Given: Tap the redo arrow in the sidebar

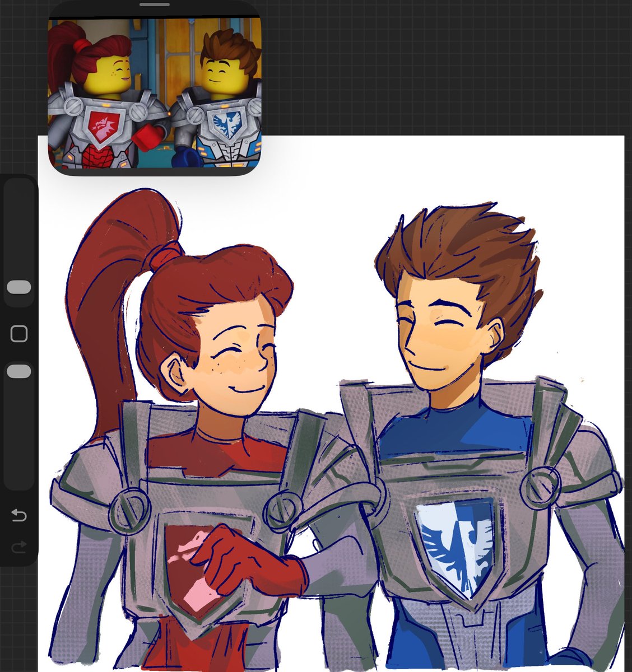Looking at the screenshot, I should click(19, 547).
